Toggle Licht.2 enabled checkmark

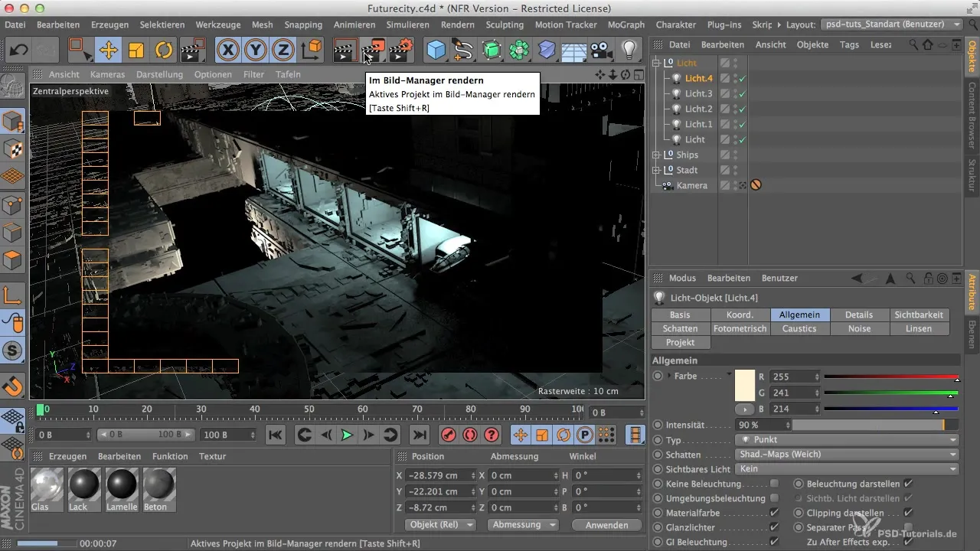tap(743, 109)
